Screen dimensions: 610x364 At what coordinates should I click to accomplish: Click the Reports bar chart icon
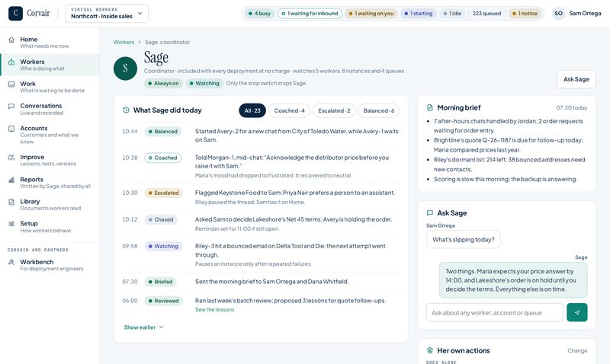pos(11,180)
